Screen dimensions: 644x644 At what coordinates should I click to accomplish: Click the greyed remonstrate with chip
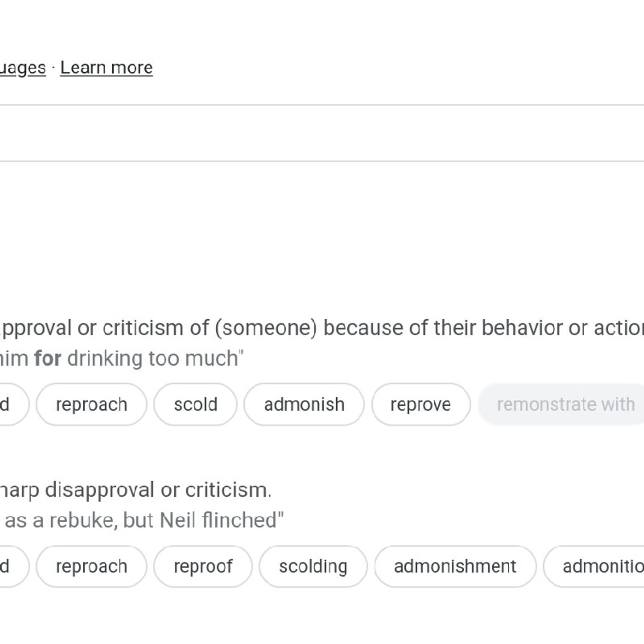561,404
